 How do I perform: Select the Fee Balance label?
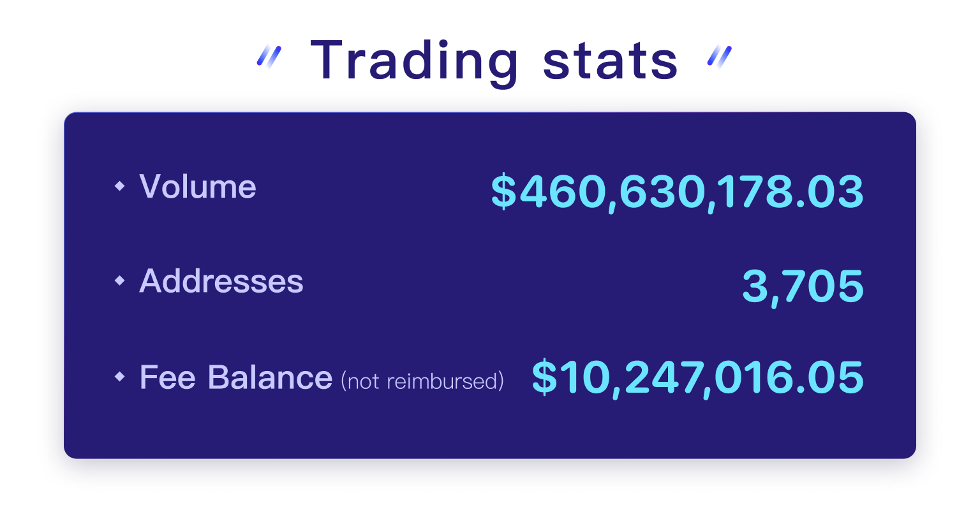coord(236,377)
